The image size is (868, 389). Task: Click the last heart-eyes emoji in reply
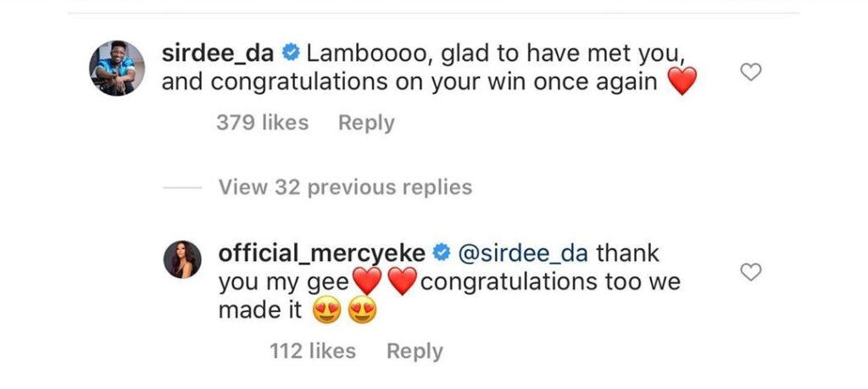(x=362, y=310)
